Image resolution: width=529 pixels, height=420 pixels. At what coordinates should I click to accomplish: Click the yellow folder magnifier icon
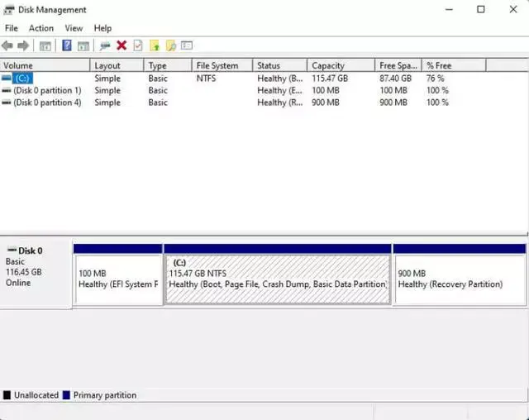tap(171, 45)
